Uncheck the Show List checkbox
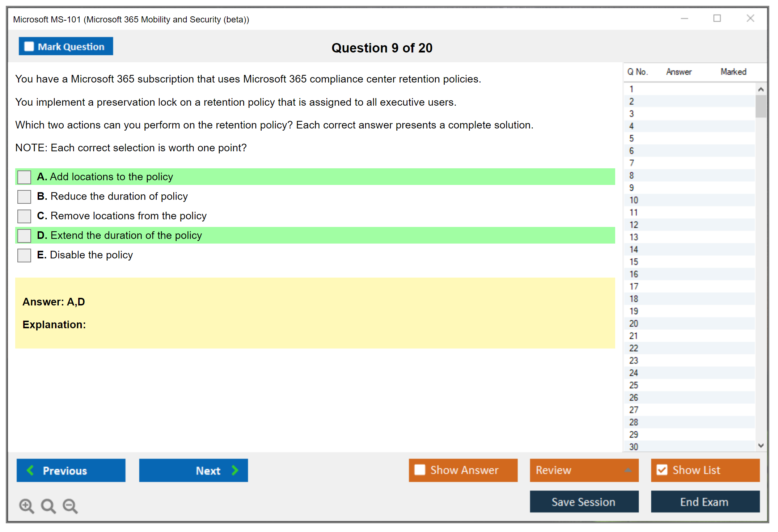Image resolution: width=778 pixels, height=532 pixels. (x=662, y=470)
